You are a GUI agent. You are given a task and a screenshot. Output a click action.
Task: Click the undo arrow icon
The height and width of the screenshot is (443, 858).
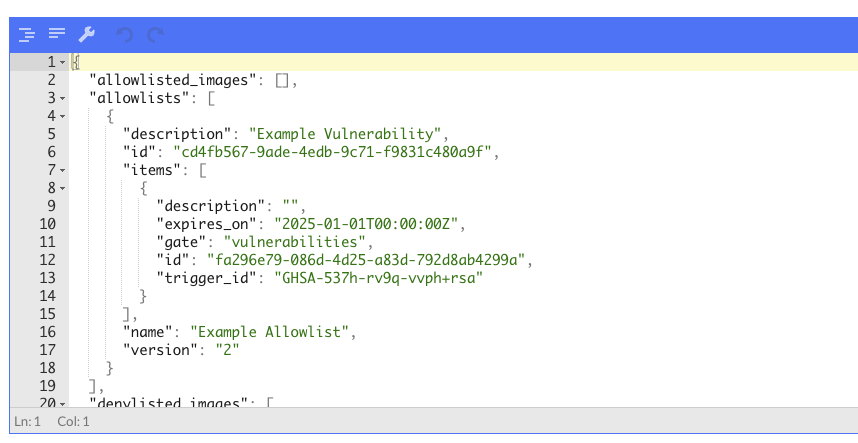[x=124, y=35]
